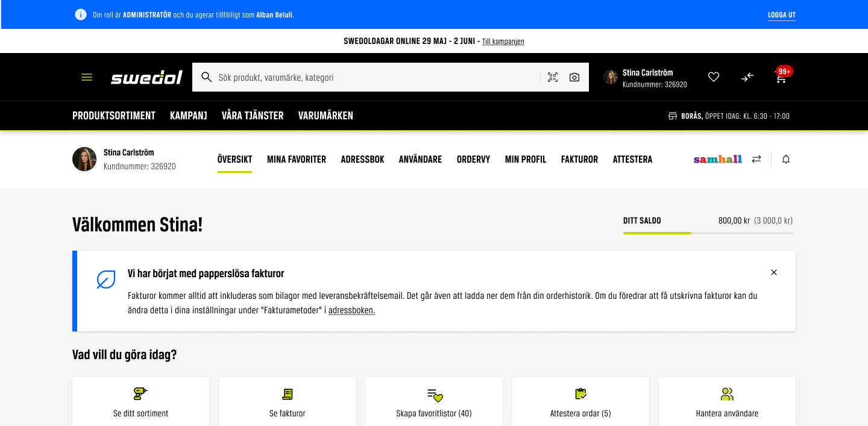Viewport: 868px width, 426px height.
Task: Click the switch-account arrows next to samhall
Action: pos(756,159)
